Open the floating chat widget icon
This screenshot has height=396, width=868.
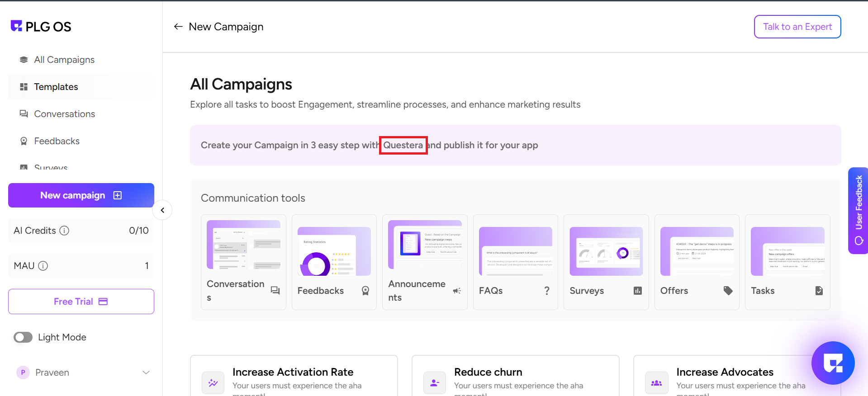pos(833,363)
